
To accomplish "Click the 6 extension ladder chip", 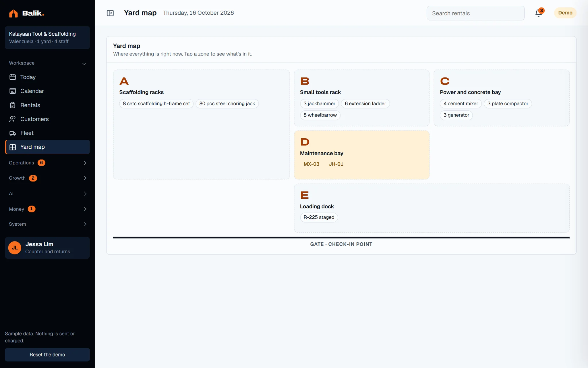I will 365,103.
